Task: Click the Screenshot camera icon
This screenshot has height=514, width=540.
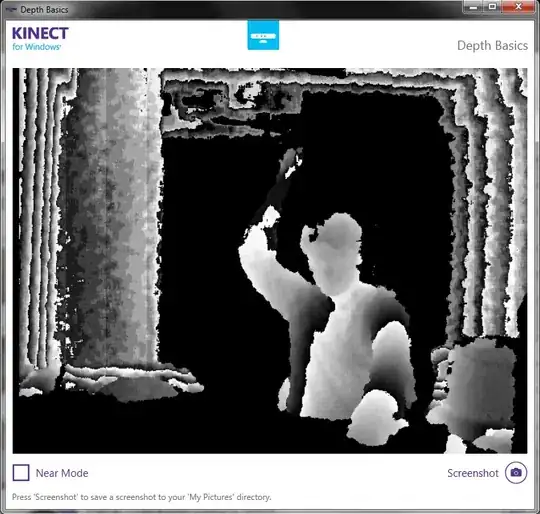Action: (516, 472)
